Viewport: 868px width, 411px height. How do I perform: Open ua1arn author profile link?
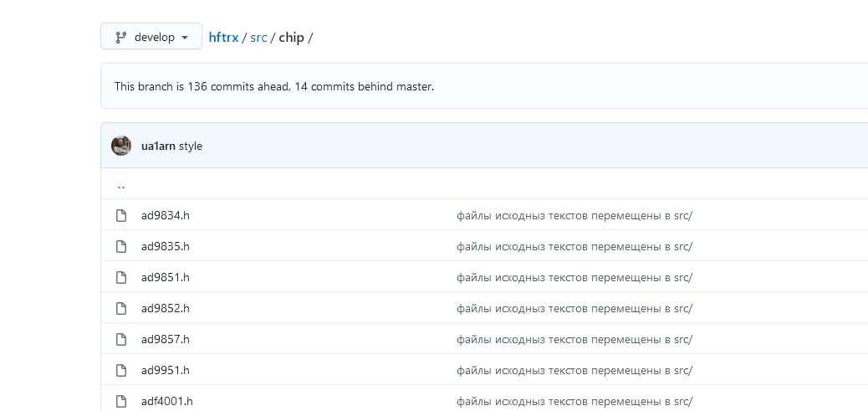[x=158, y=146]
